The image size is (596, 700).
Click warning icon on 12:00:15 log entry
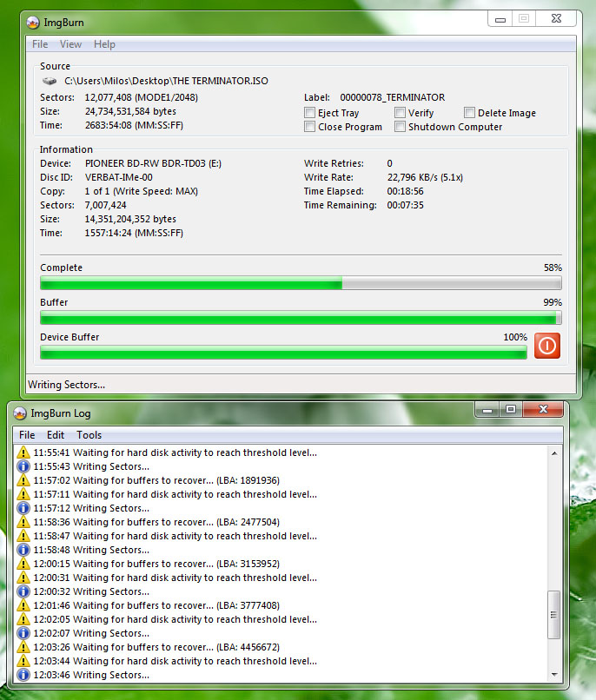click(x=23, y=564)
